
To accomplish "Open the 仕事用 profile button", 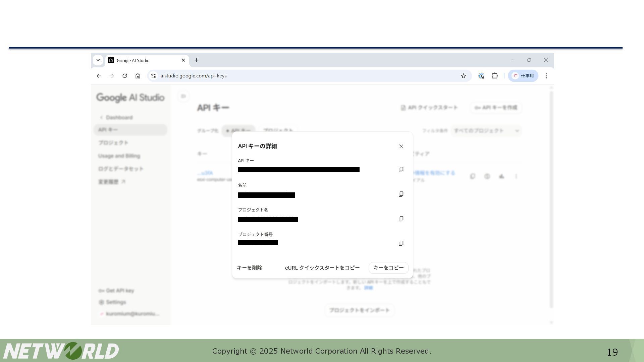I will [523, 76].
